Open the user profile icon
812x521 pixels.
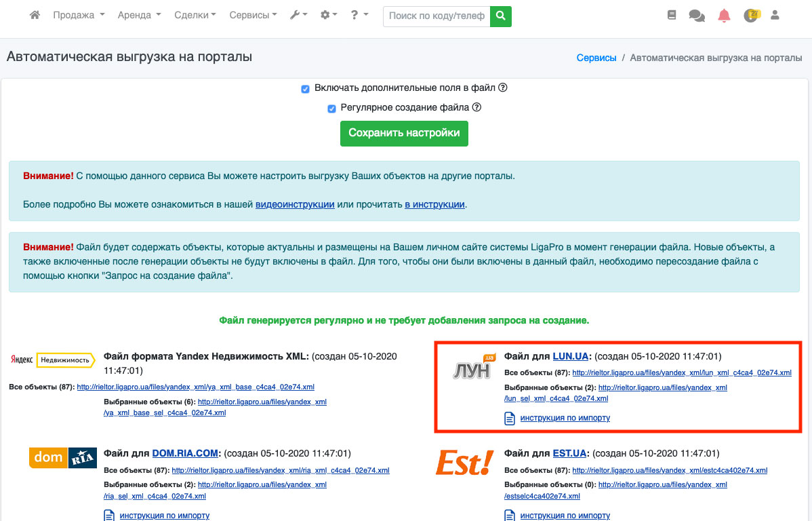[x=775, y=15]
